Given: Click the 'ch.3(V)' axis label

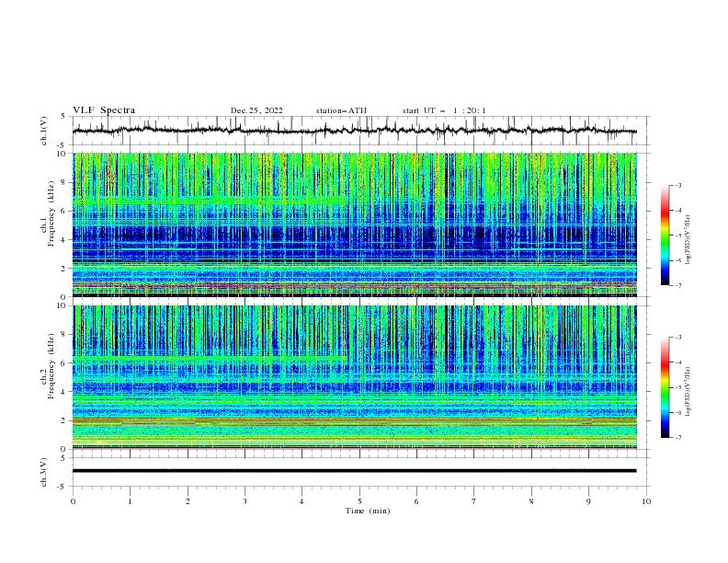Looking at the screenshot, I should tap(44, 472).
